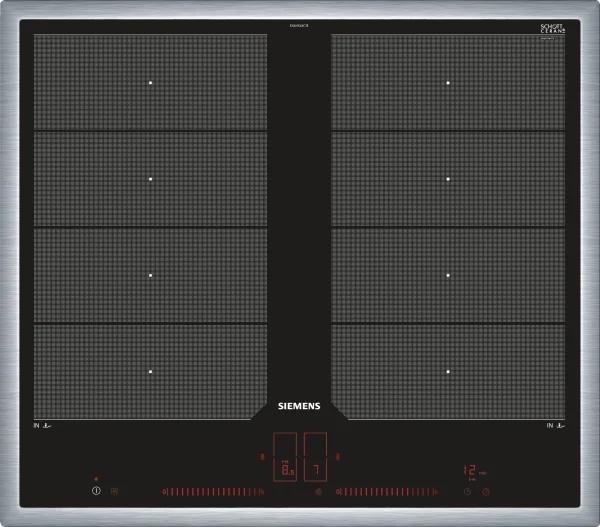
Task: Select the right cooking zone showing 7
Action: pyautogui.click(x=315, y=457)
